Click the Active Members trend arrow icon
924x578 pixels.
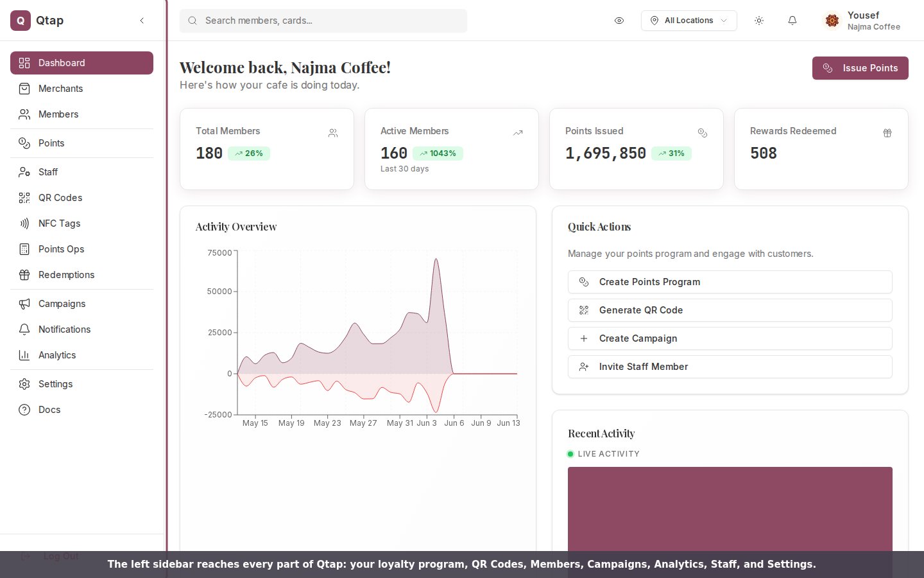(518, 133)
